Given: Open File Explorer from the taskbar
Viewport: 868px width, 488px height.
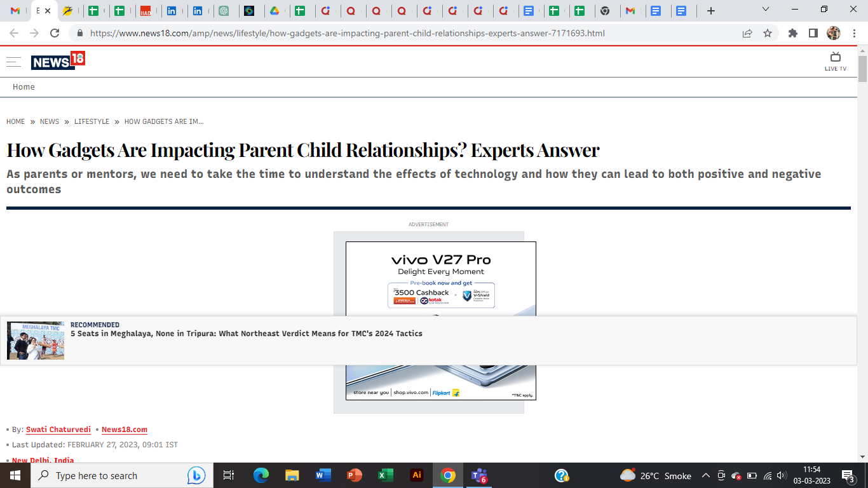Looking at the screenshot, I should click(x=292, y=475).
